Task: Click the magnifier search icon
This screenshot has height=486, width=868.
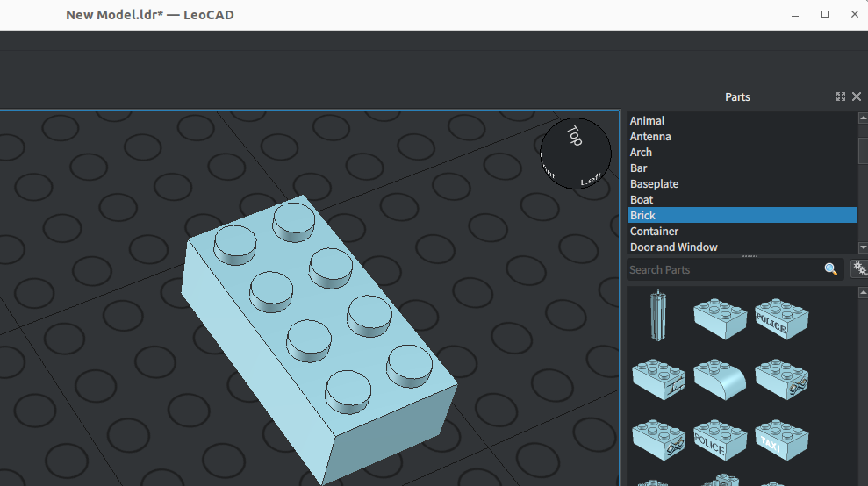Action: [x=830, y=269]
